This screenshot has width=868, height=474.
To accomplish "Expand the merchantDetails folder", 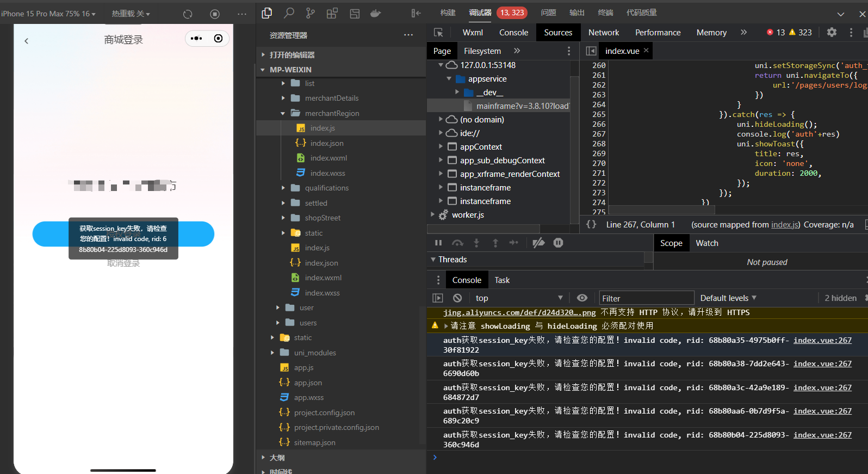I will [x=283, y=98].
